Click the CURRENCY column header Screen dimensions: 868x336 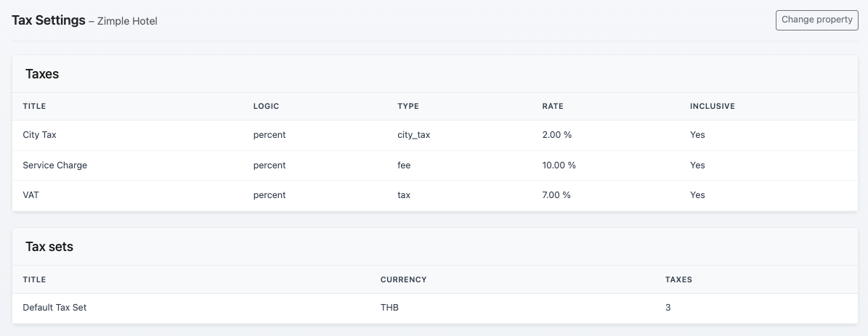point(403,279)
